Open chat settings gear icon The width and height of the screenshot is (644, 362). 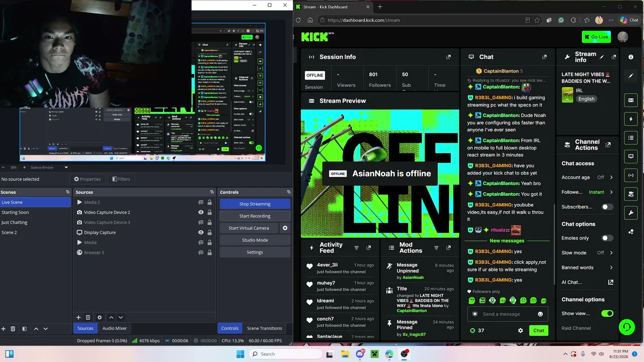coord(520,330)
